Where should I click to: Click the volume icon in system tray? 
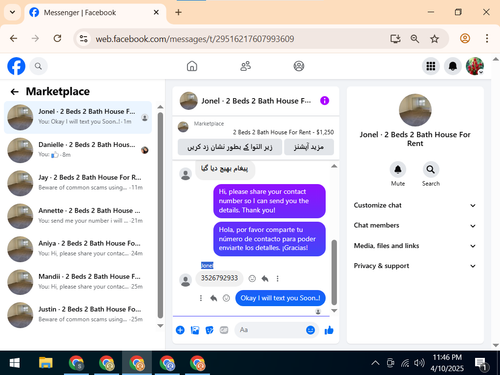click(419, 363)
